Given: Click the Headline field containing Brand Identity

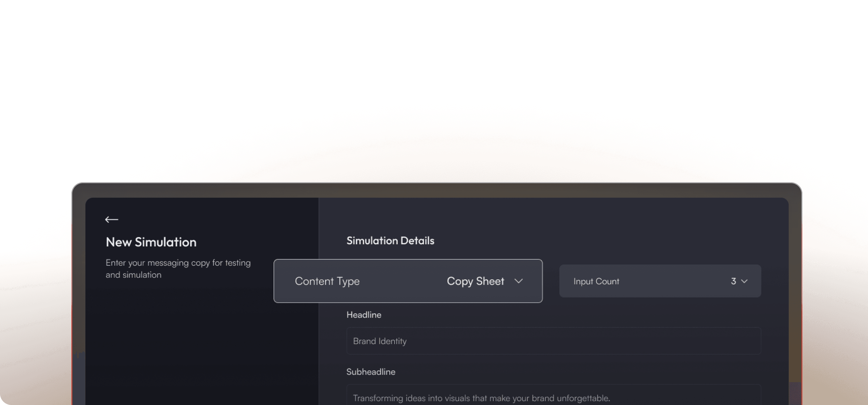Looking at the screenshot, I should (553, 341).
